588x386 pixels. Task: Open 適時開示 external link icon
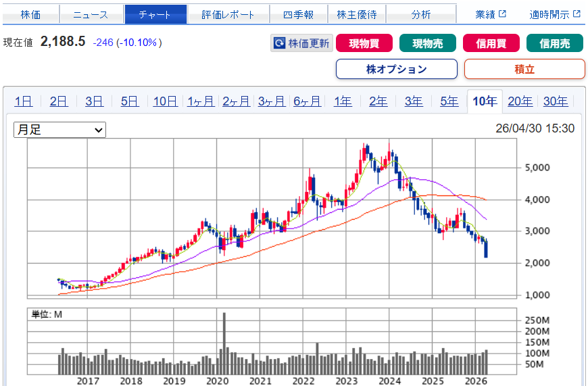[x=577, y=14]
